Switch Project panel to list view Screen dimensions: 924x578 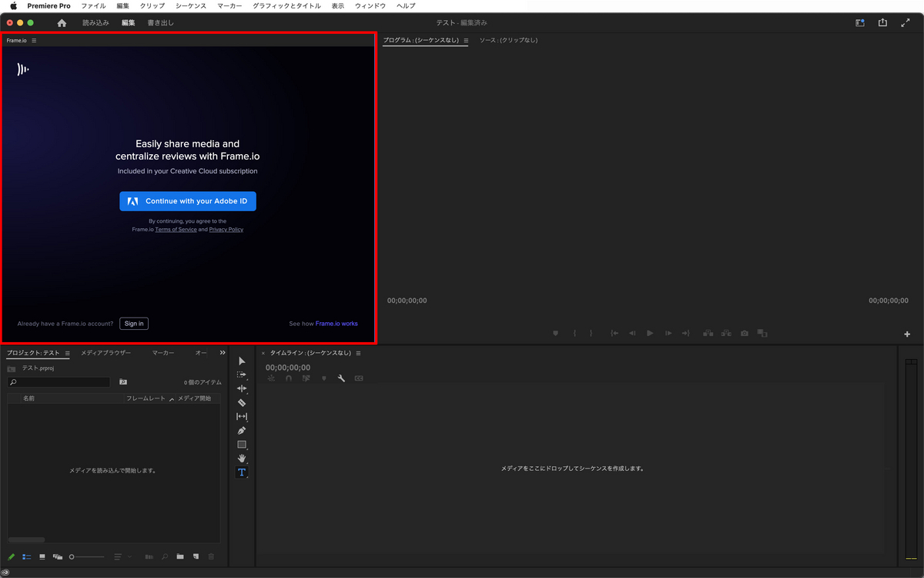tap(27, 556)
